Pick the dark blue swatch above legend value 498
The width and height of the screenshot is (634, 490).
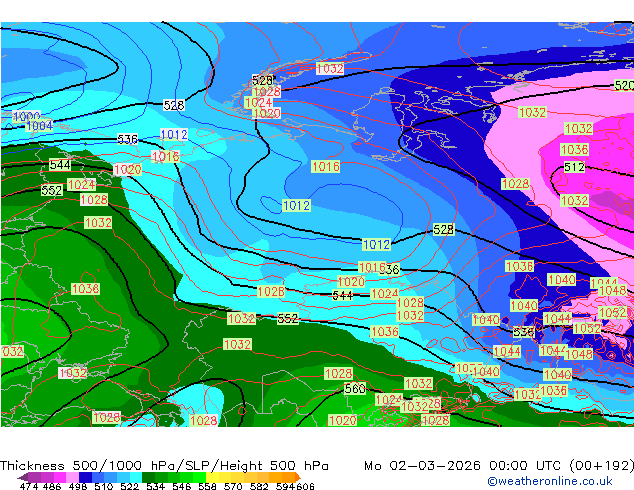[85, 477]
